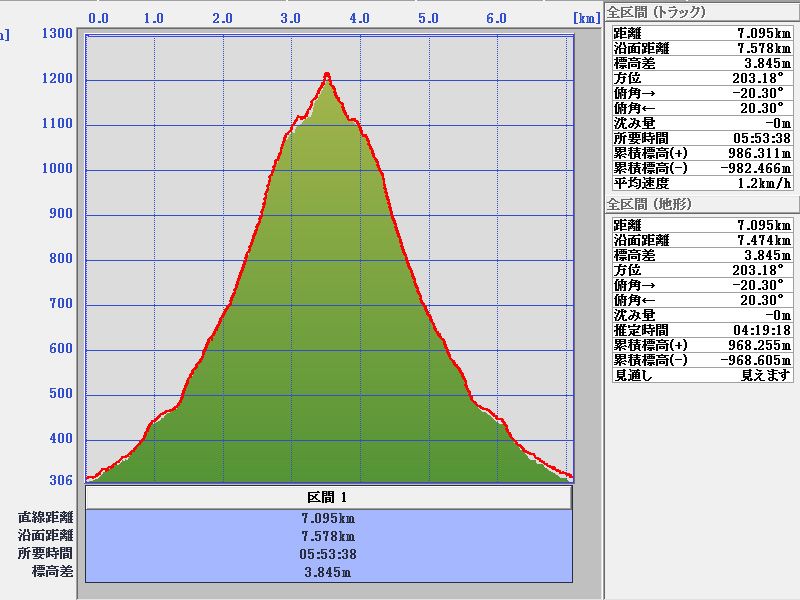Click 累積標高(+) 968.255m in terrain panel

click(x=702, y=344)
